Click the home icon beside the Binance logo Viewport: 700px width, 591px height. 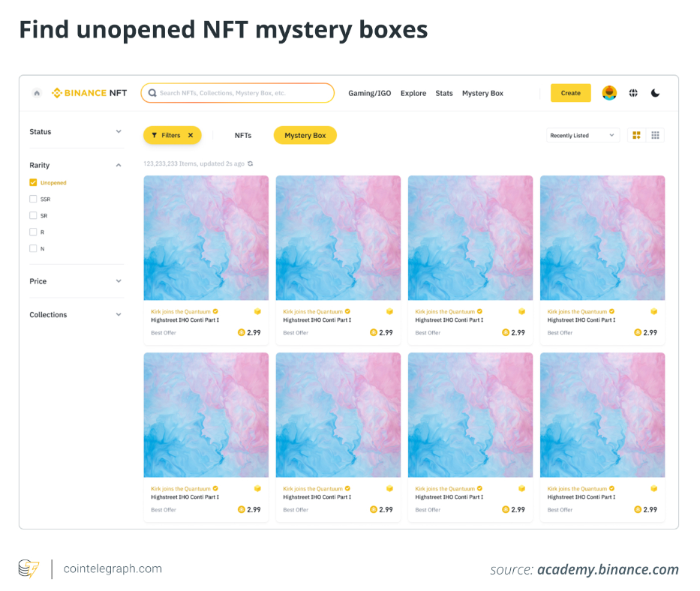pos(37,93)
